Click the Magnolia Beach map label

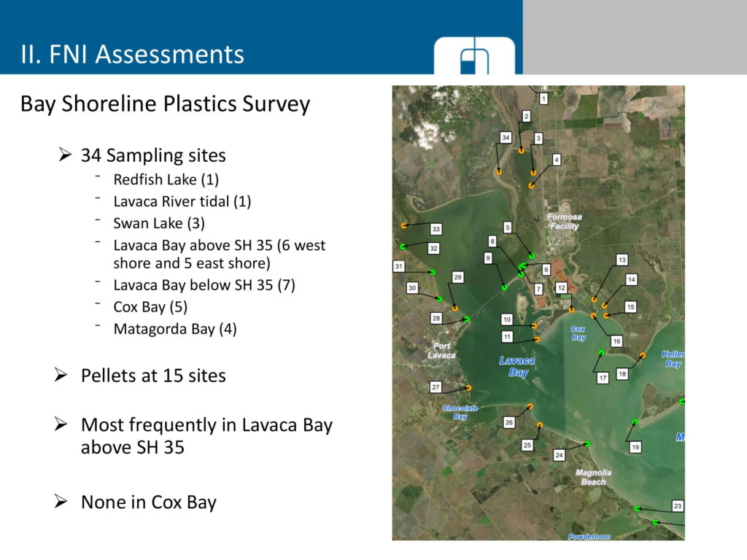[593, 477]
